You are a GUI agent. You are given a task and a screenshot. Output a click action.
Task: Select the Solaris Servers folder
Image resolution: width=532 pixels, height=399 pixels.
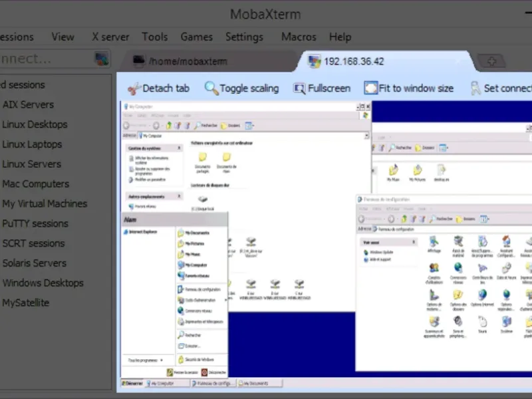[x=35, y=263]
